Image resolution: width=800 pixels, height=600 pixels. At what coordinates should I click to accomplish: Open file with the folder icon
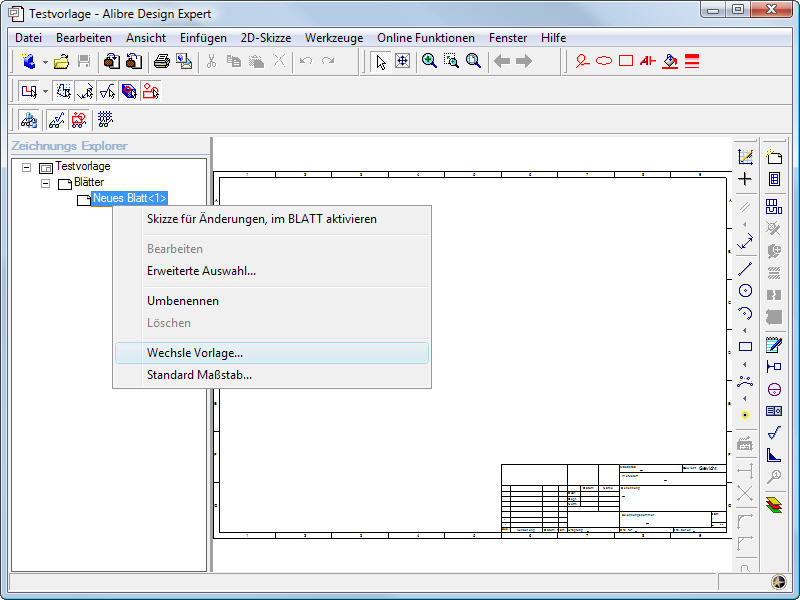click(62, 61)
